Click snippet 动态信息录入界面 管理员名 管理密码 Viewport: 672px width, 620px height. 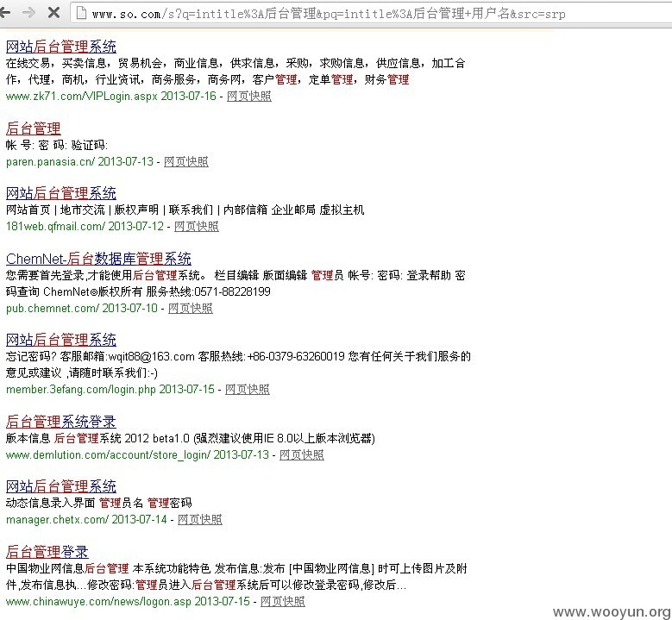pyautogui.click(x=99, y=503)
